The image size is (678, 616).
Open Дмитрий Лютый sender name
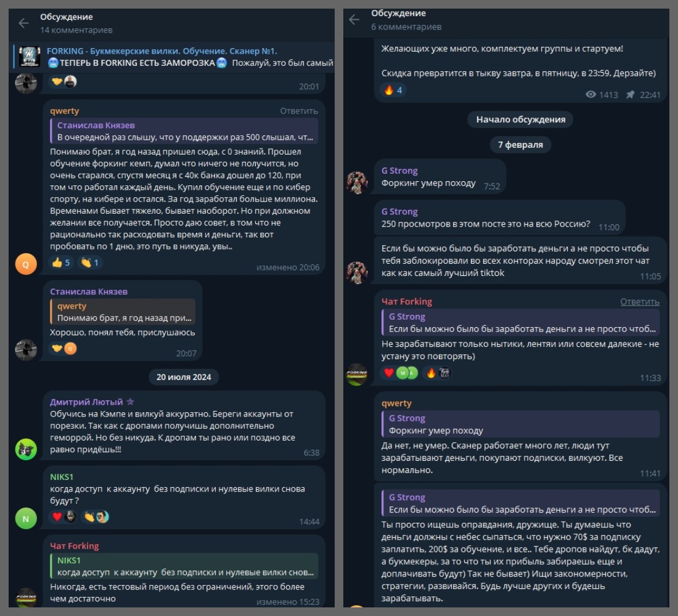pos(86,402)
